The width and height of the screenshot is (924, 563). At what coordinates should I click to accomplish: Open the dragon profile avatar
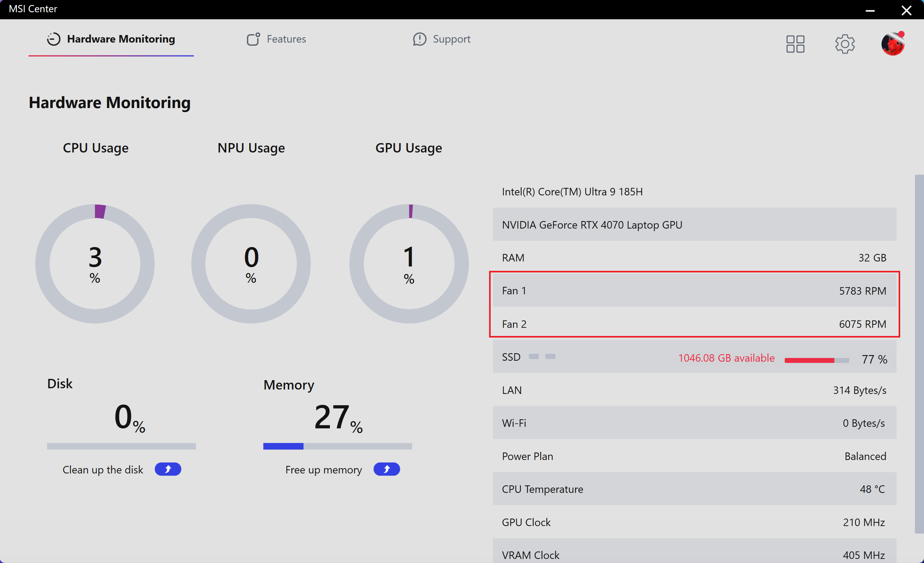pyautogui.click(x=893, y=44)
